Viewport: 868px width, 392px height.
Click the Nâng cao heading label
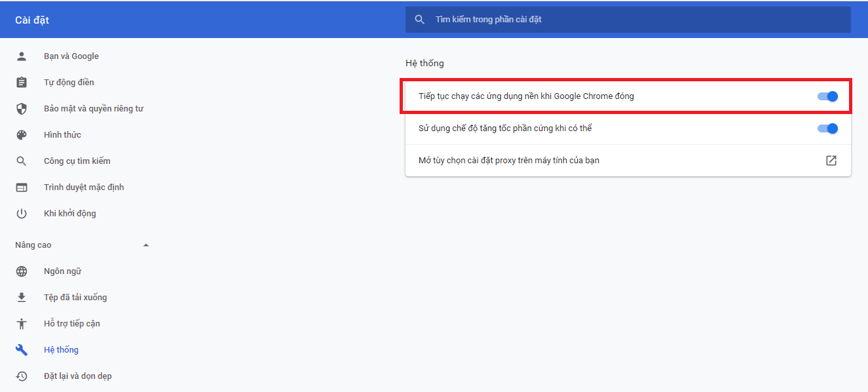pos(33,245)
